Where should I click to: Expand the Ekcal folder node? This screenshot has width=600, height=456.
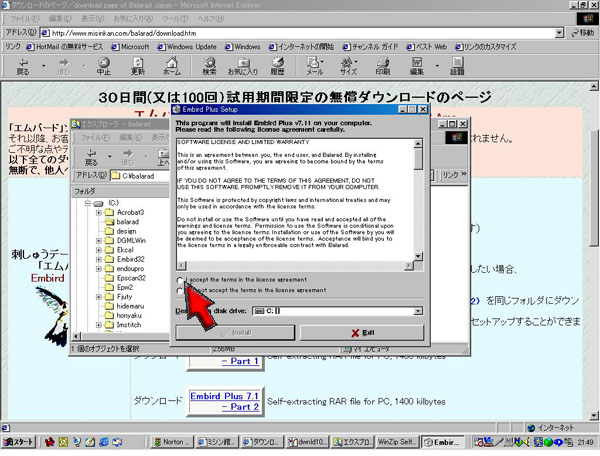(99, 250)
